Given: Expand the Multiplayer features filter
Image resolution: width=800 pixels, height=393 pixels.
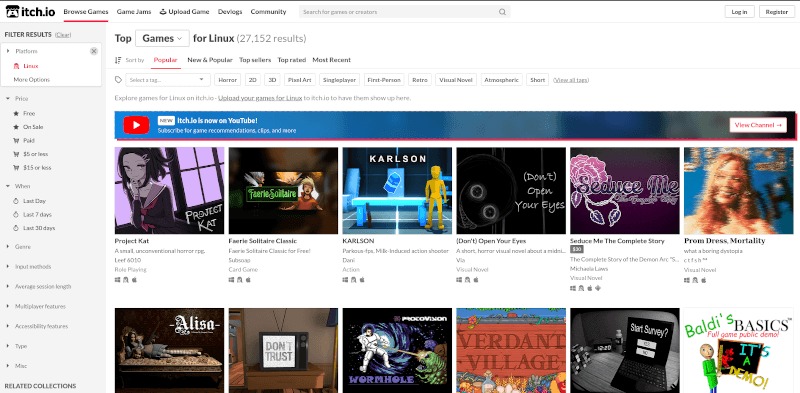Looking at the screenshot, I should click(x=8, y=306).
